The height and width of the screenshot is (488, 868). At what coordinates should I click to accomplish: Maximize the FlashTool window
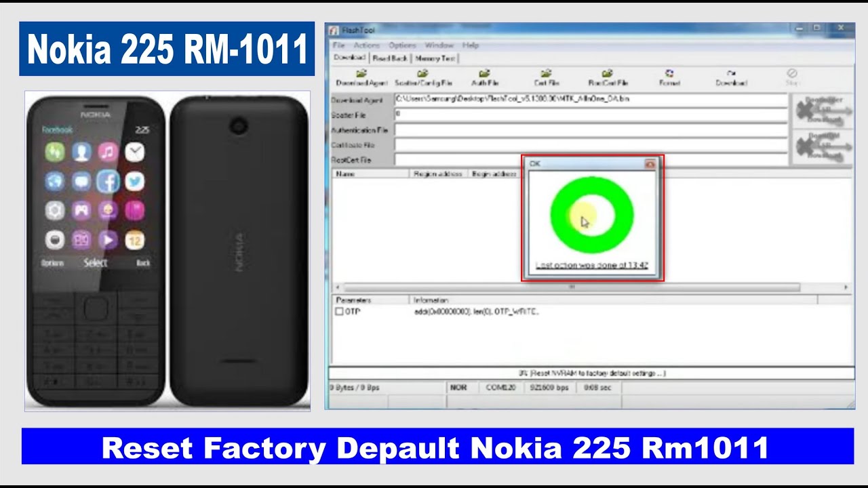pyautogui.click(x=816, y=28)
